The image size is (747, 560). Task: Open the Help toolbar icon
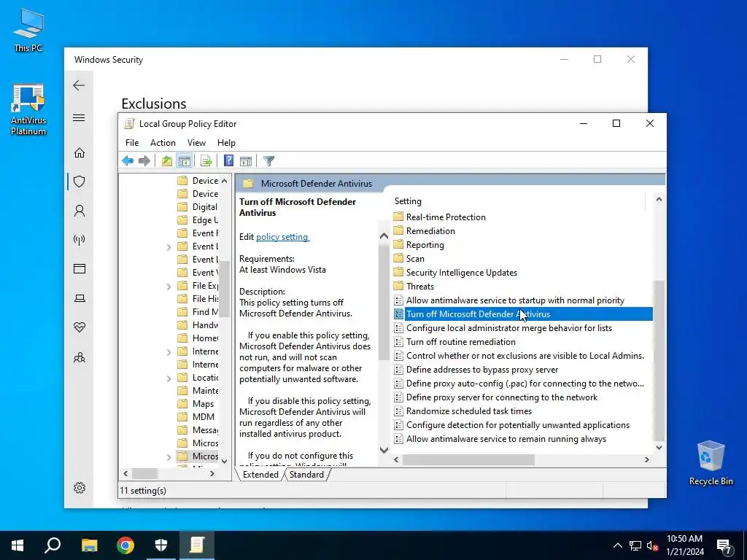click(228, 161)
